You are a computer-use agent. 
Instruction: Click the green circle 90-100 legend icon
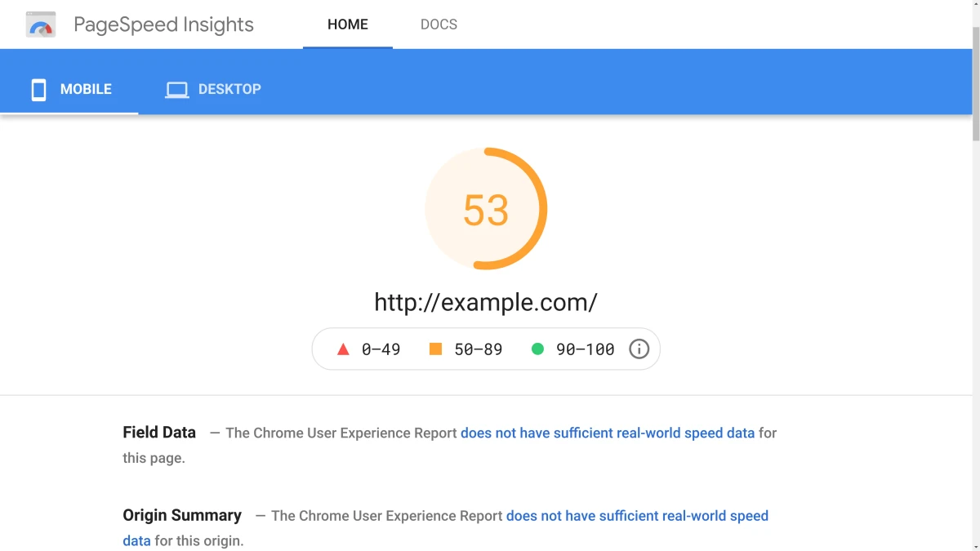tap(537, 349)
